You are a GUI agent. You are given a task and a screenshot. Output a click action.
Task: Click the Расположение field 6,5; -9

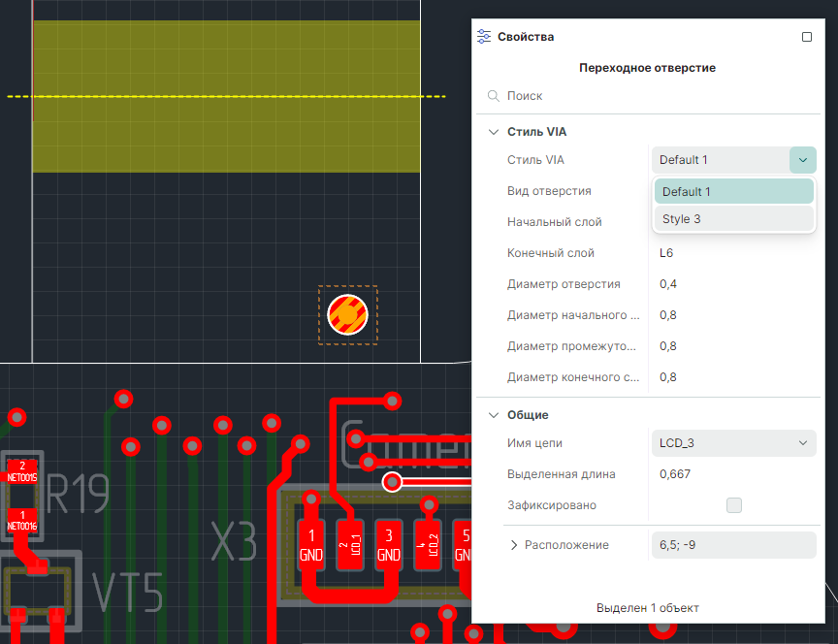click(734, 545)
